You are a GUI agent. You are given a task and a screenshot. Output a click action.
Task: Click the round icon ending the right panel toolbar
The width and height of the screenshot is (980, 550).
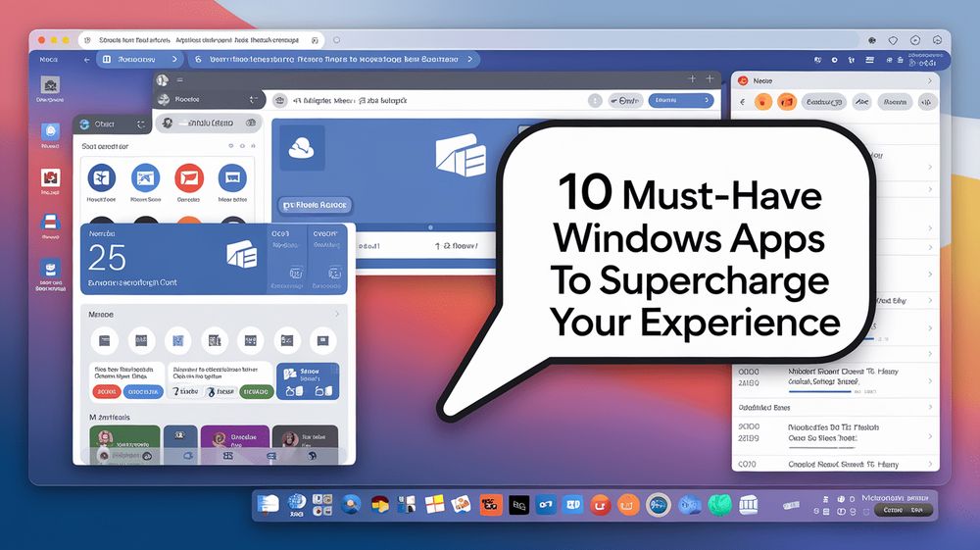pyautogui.click(x=927, y=101)
